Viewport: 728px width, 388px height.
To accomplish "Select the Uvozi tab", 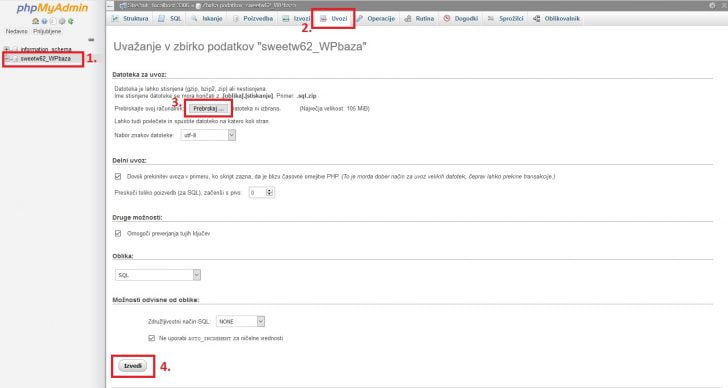I will [x=333, y=19].
